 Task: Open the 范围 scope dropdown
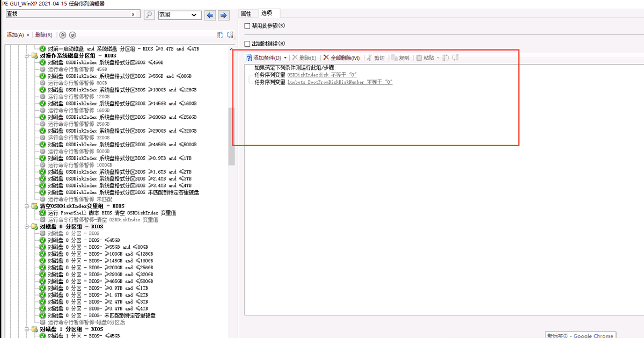[x=180, y=15]
